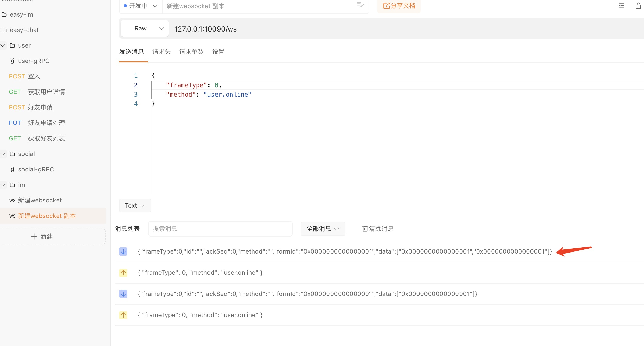
Task: Open the POST 好友申请 request
Action: (x=31, y=107)
